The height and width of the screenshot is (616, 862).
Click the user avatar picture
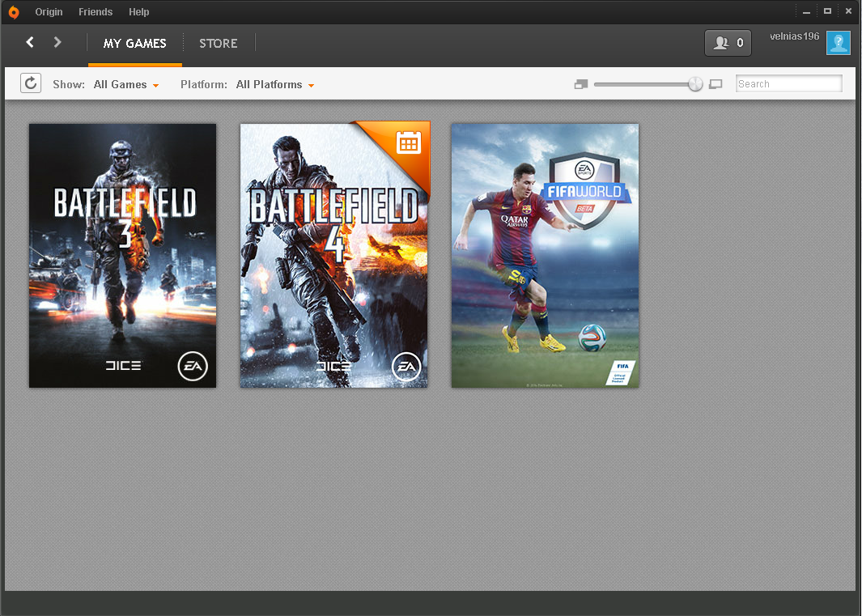[839, 43]
